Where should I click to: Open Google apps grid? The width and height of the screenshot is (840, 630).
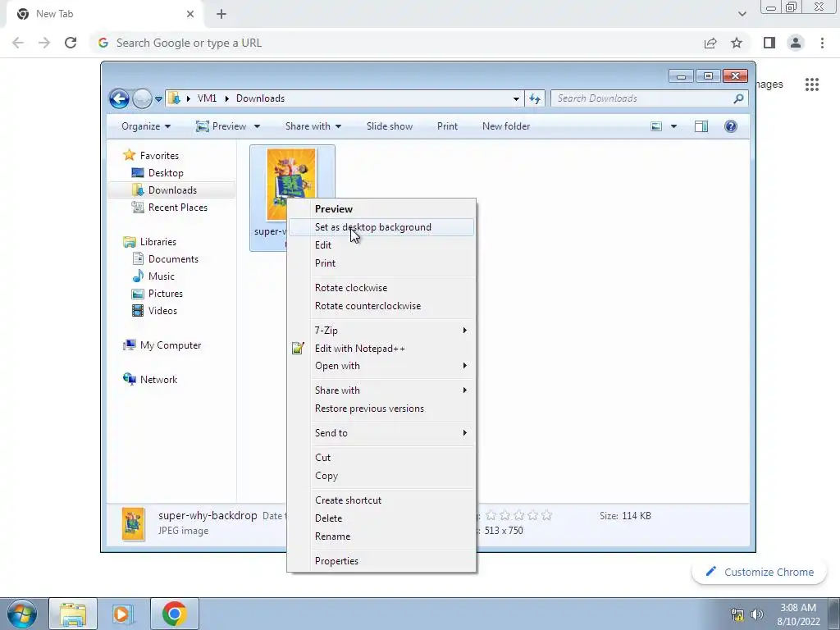click(x=812, y=84)
